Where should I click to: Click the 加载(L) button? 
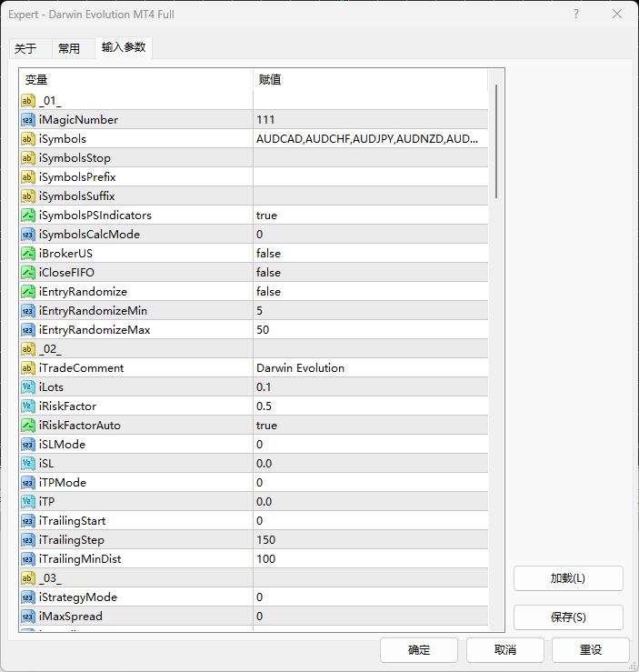point(568,578)
